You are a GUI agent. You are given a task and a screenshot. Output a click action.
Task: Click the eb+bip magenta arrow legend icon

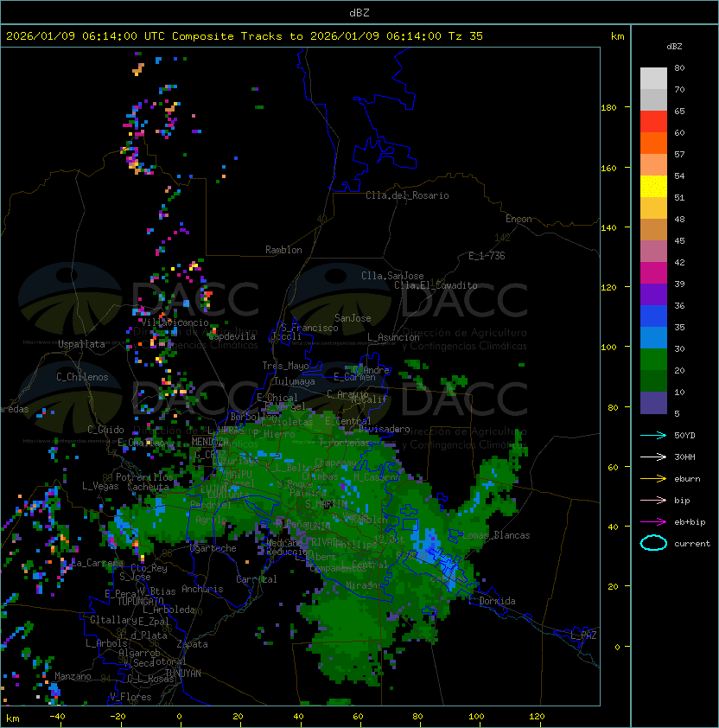(653, 522)
